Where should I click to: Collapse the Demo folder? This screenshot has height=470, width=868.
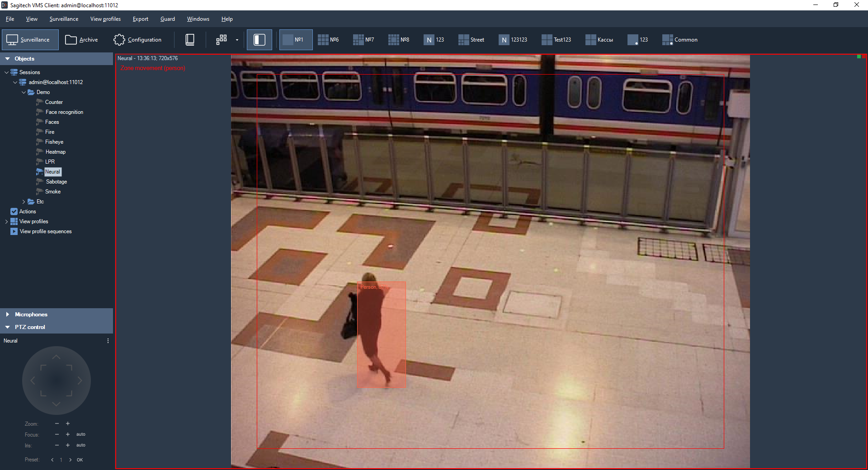click(x=24, y=92)
